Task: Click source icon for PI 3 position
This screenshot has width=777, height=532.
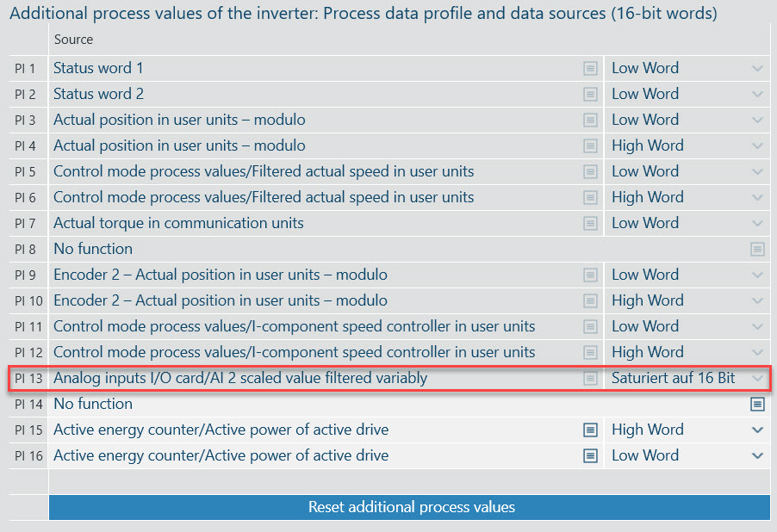Action: tap(590, 120)
